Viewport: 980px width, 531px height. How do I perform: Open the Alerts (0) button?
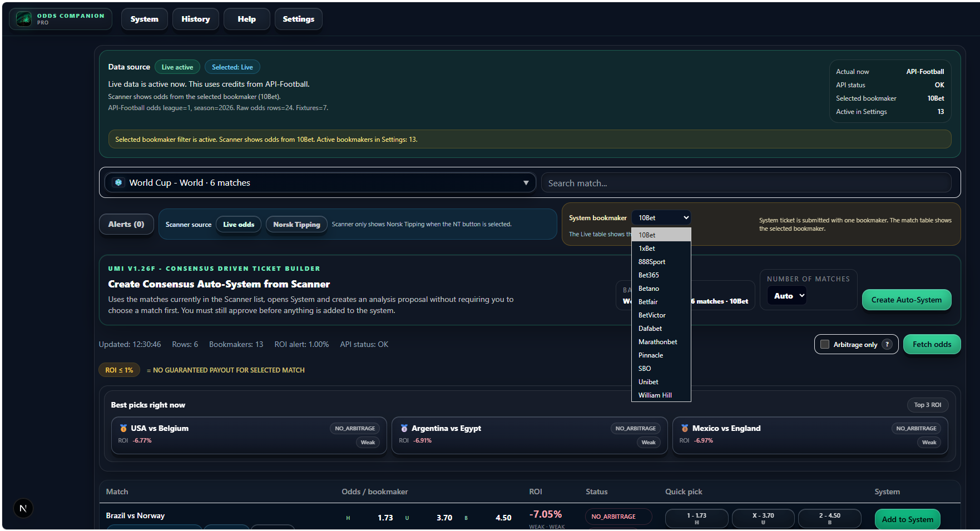click(126, 224)
